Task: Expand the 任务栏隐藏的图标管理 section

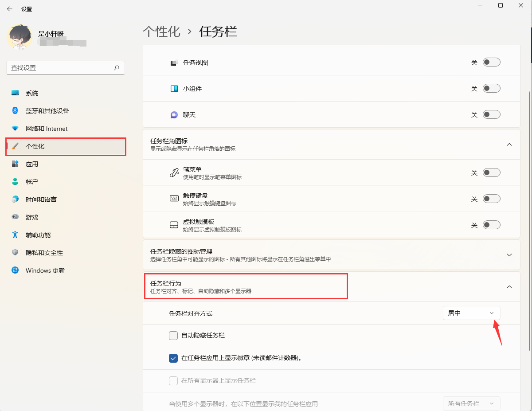Action: [509, 254]
